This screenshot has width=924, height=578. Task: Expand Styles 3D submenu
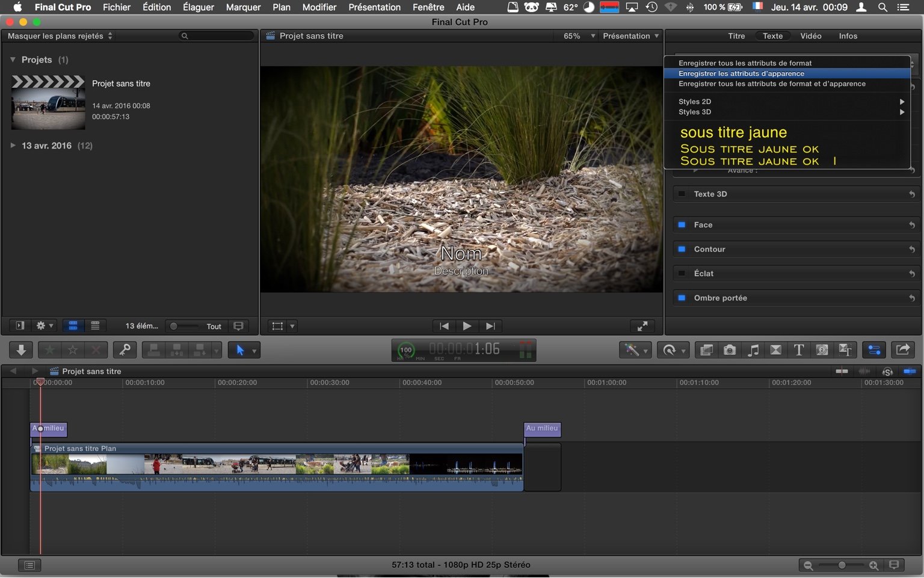[787, 112]
